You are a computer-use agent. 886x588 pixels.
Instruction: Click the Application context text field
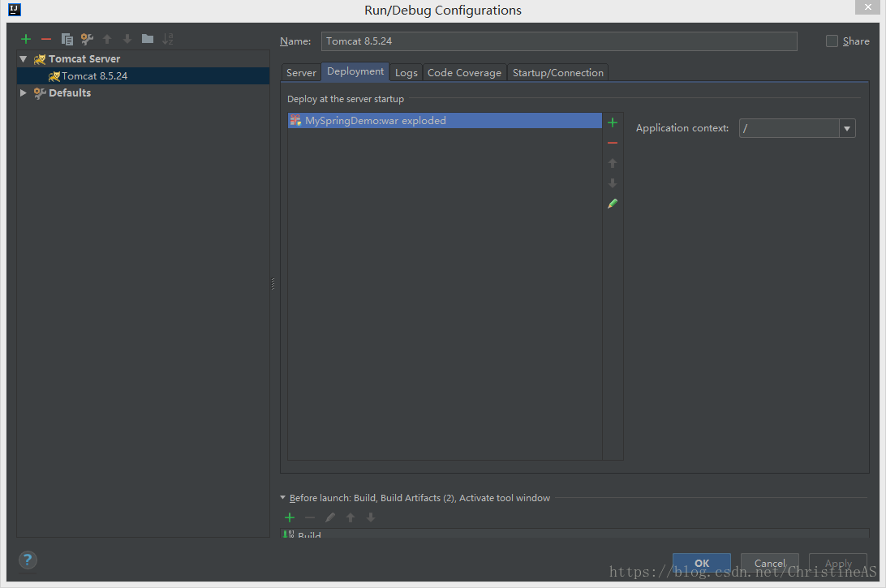click(789, 128)
